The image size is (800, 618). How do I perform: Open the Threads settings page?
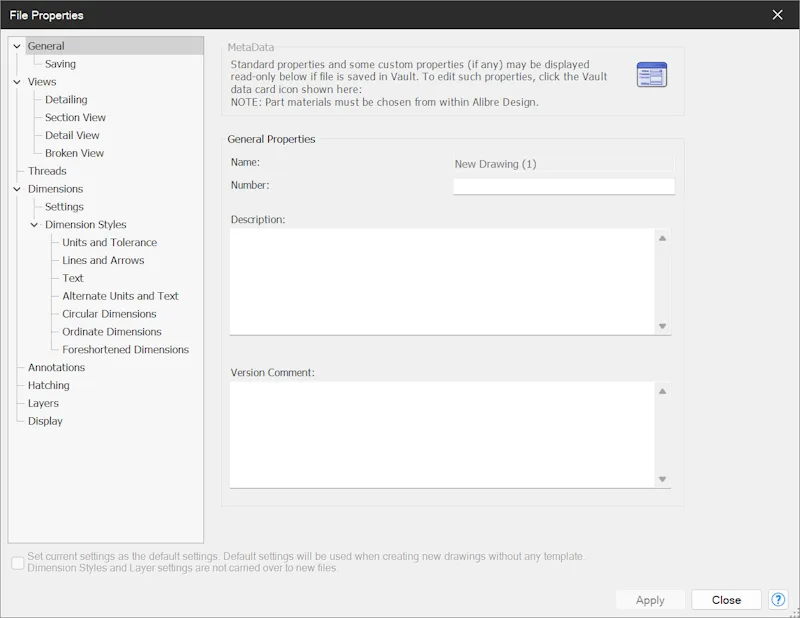(47, 171)
